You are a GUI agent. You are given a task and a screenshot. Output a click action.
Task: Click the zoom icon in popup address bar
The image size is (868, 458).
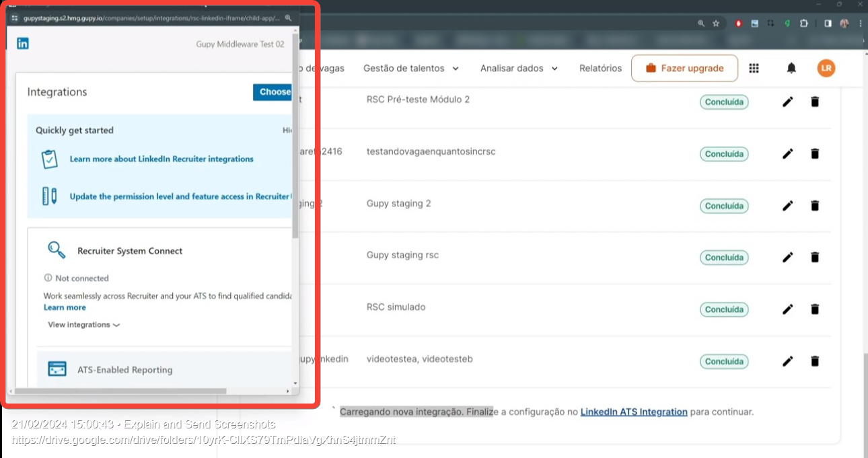point(289,18)
